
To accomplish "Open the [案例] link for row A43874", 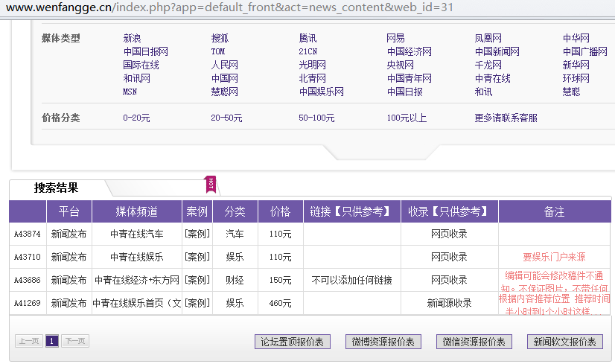I will (x=197, y=234).
